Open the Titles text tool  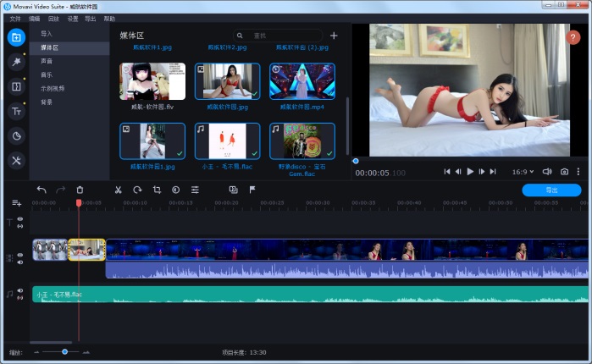tap(15, 111)
